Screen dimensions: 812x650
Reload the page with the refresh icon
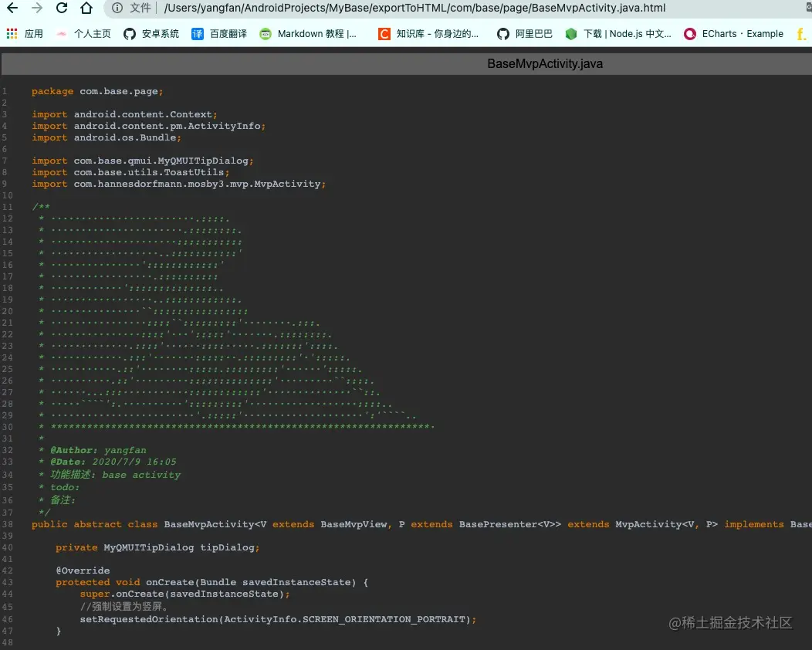[62, 8]
